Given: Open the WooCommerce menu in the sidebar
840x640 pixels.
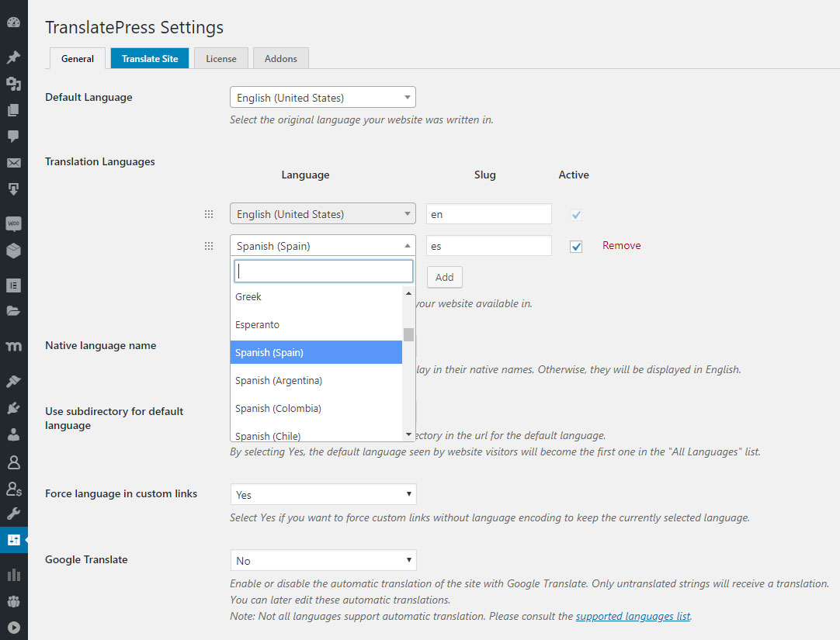Looking at the screenshot, I should pyautogui.click(x=14, y=223).
